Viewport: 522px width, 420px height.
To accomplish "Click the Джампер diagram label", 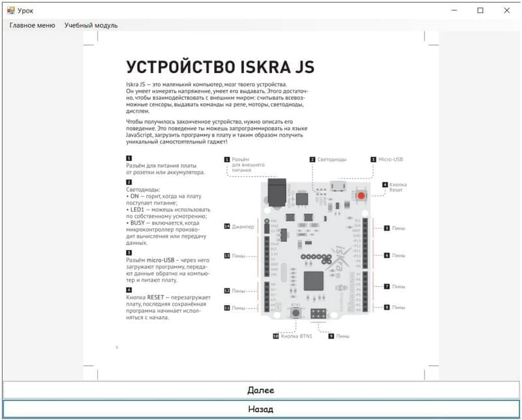I will (243, 227).
